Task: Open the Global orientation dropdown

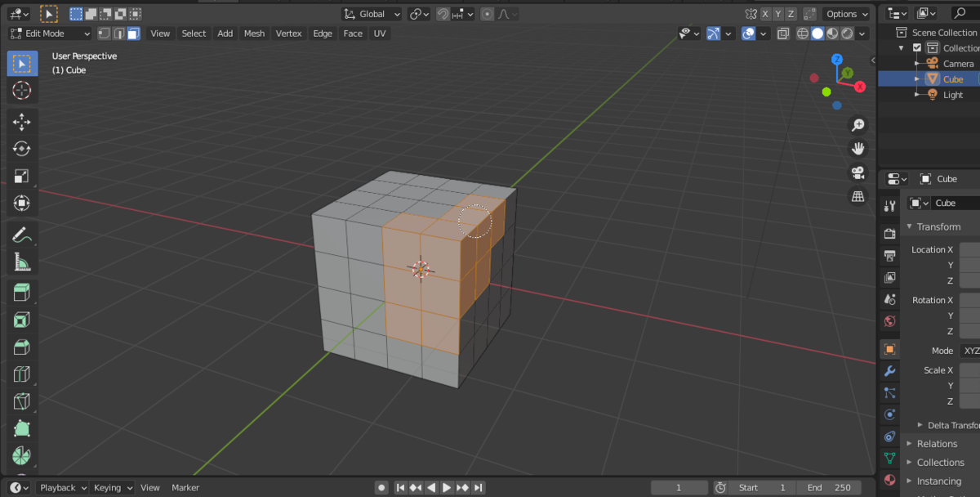Action: pyautogui.click(x=372, y=14)
